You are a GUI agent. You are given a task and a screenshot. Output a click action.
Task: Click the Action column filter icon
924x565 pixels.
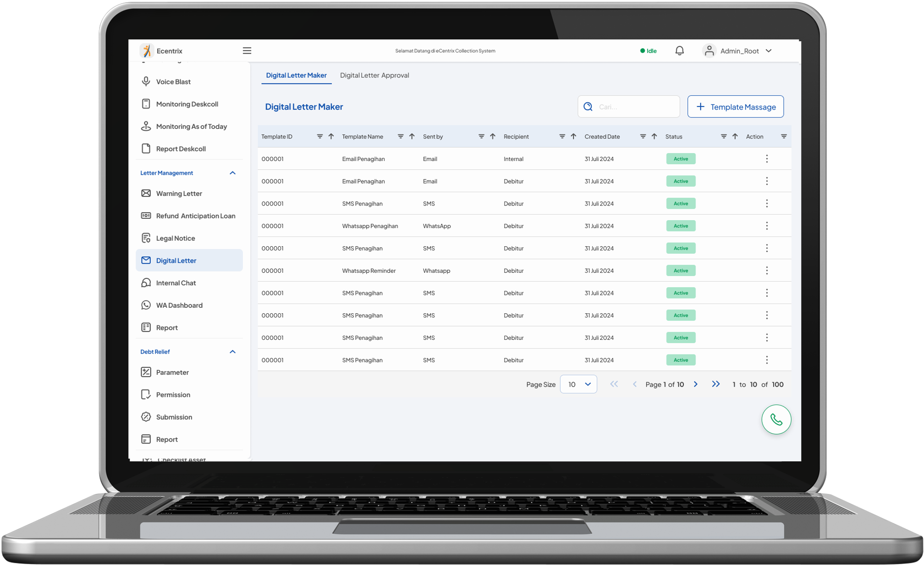click(783, 137)
